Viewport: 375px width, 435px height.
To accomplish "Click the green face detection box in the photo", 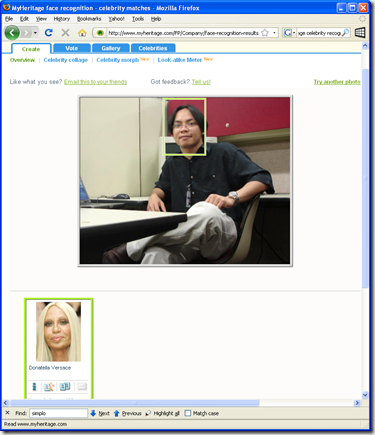I will (x=184, y=127).
